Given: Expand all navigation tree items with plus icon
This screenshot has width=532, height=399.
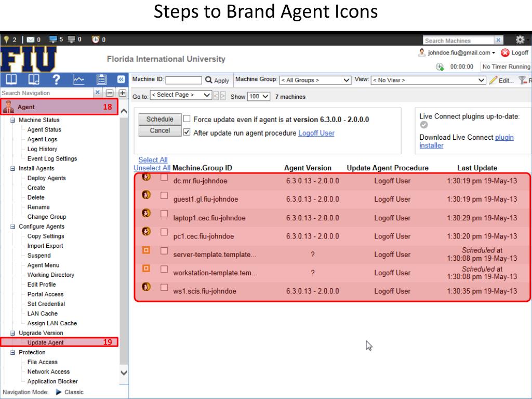Looking at the screenshot, I should click(123, 92).
